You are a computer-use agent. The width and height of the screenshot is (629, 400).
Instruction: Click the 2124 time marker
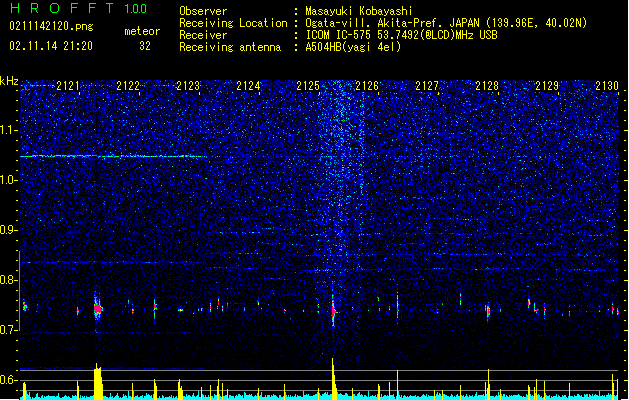click(248, 86)
